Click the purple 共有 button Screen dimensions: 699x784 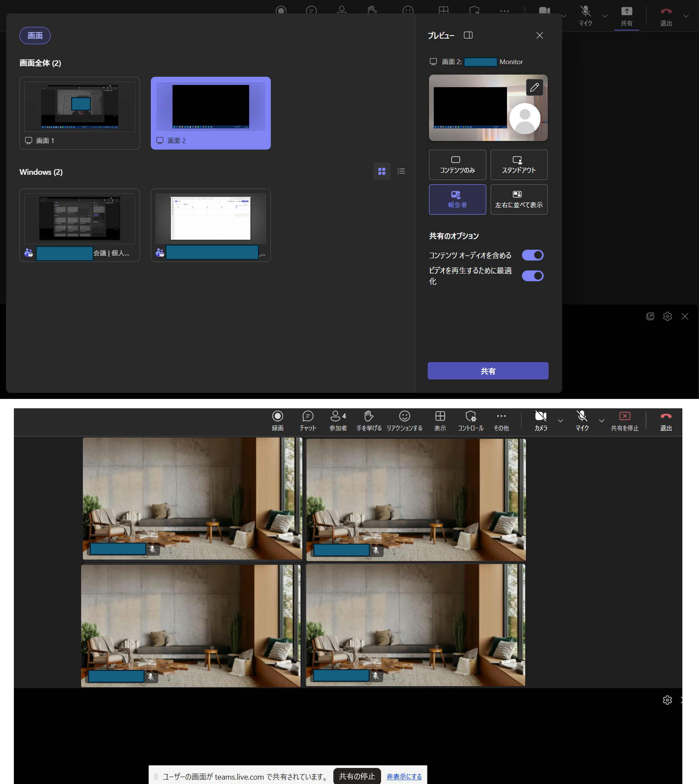click(x=488, y=371)
